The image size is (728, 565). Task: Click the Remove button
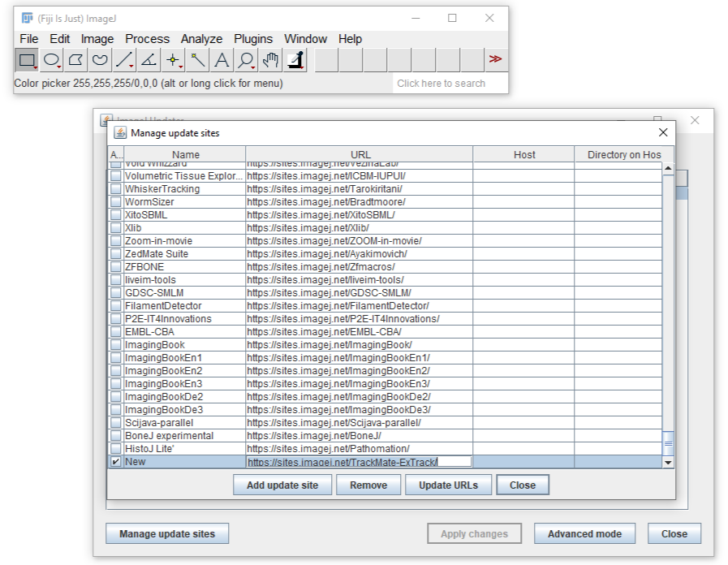[368, 485]
